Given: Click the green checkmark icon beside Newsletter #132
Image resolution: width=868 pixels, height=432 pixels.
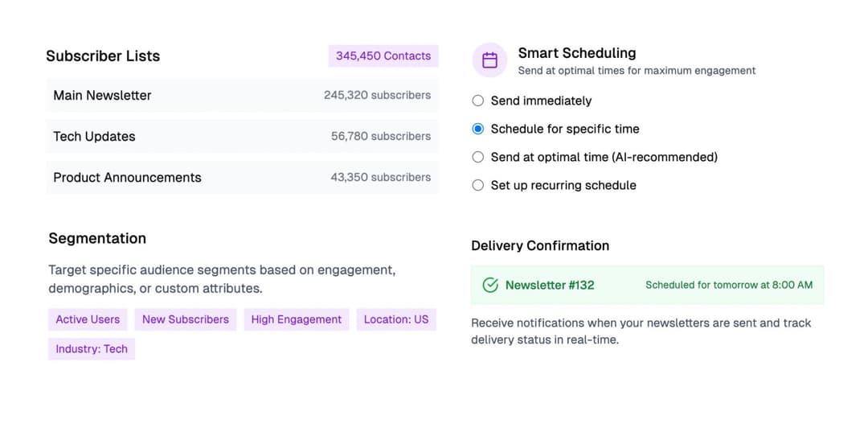Looking at the screenshot, I should point(490,286).
